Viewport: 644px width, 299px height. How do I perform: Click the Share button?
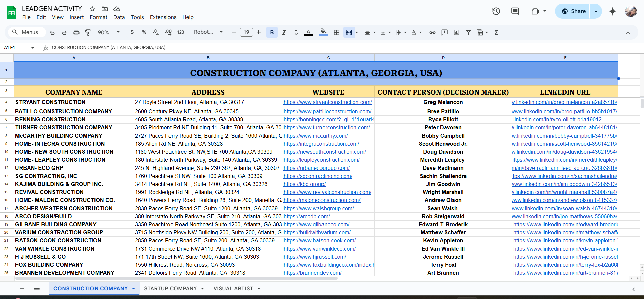[x=574, y=11]
